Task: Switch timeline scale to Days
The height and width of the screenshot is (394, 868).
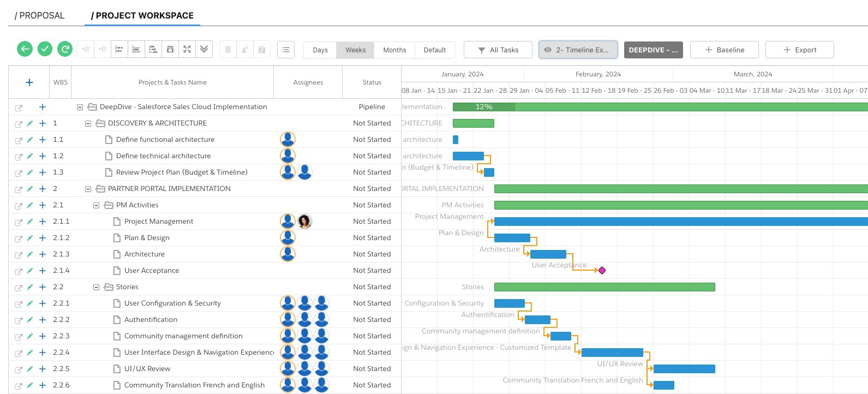Action: coord(320,50)
